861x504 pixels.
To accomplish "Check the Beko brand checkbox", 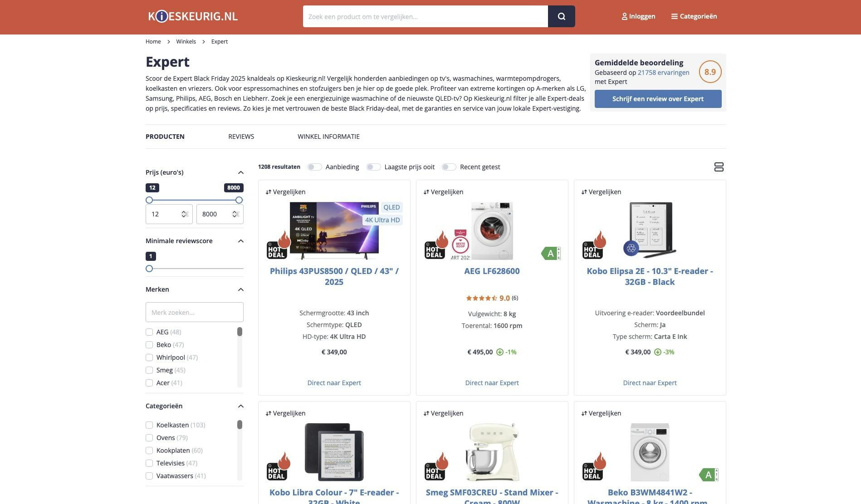I will (149, 345).
